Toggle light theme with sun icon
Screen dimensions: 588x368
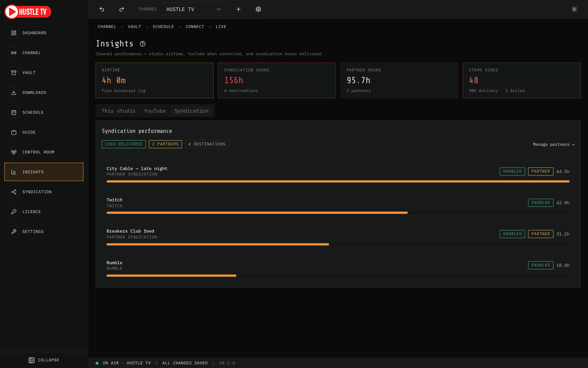574,9
